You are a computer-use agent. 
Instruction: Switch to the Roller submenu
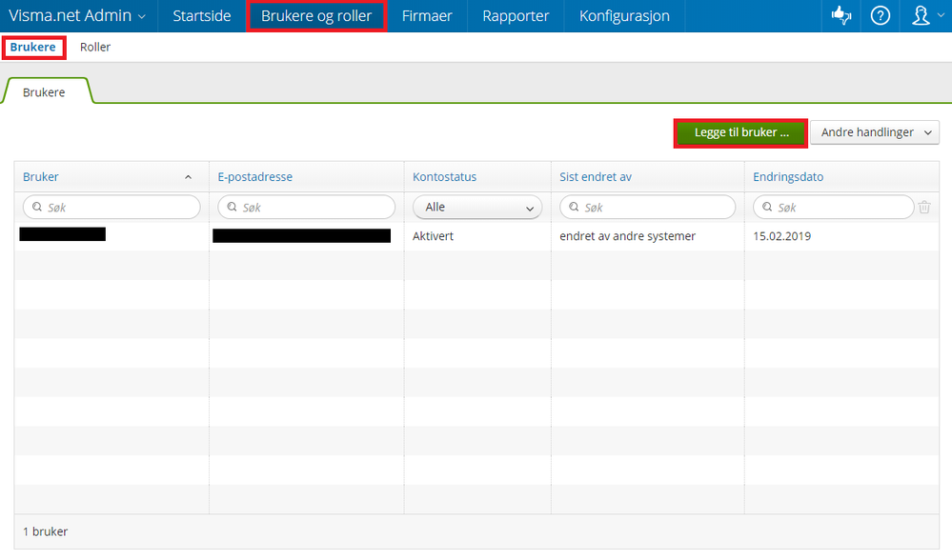(x=95, y=48)
